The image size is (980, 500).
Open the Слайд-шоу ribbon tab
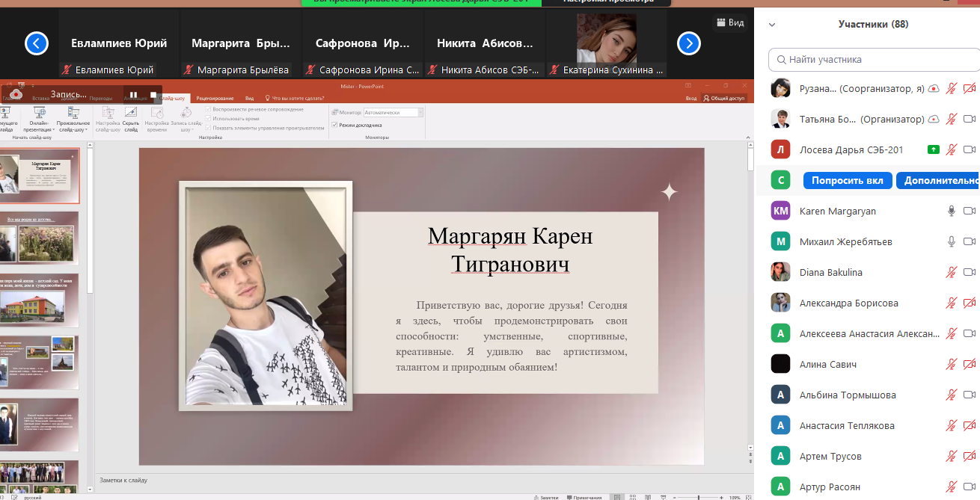point(173,98)
